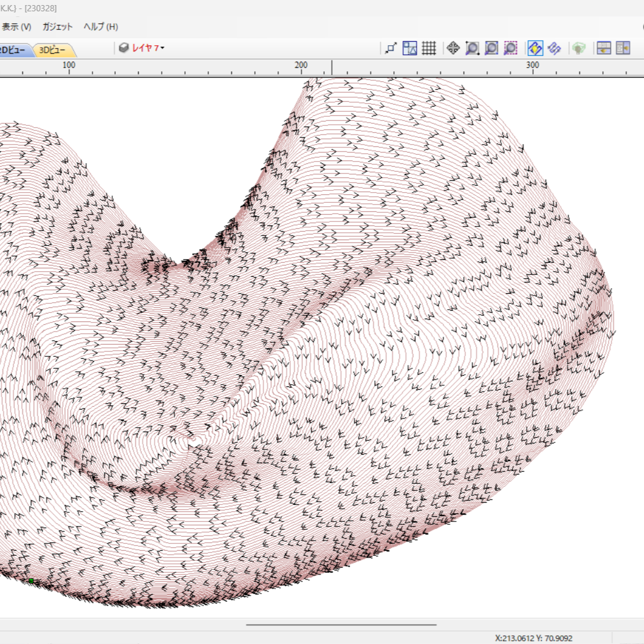
Task: Click the layer stack icon beside レイヤ7
Action: click(124, 48)
